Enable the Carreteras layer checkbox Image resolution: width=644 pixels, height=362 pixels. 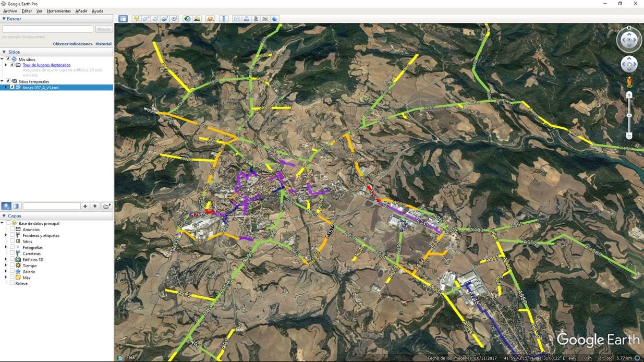(13, 254)
